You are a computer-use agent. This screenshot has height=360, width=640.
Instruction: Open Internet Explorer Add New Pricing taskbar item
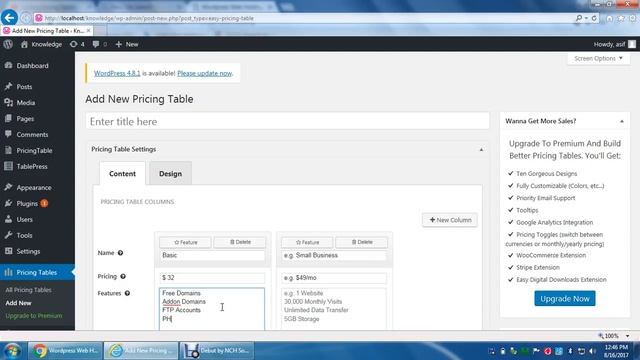[141, 351]
